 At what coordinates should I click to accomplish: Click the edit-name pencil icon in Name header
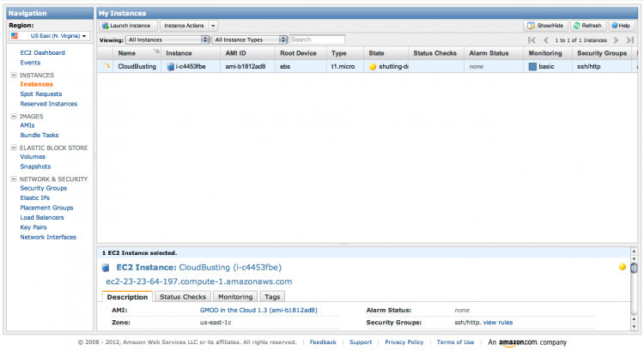pyautogui.click(x=156, y=51)
